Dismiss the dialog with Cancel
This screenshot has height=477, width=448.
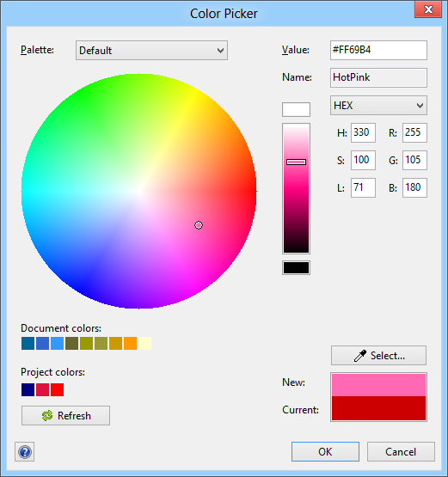coord(401,452)
